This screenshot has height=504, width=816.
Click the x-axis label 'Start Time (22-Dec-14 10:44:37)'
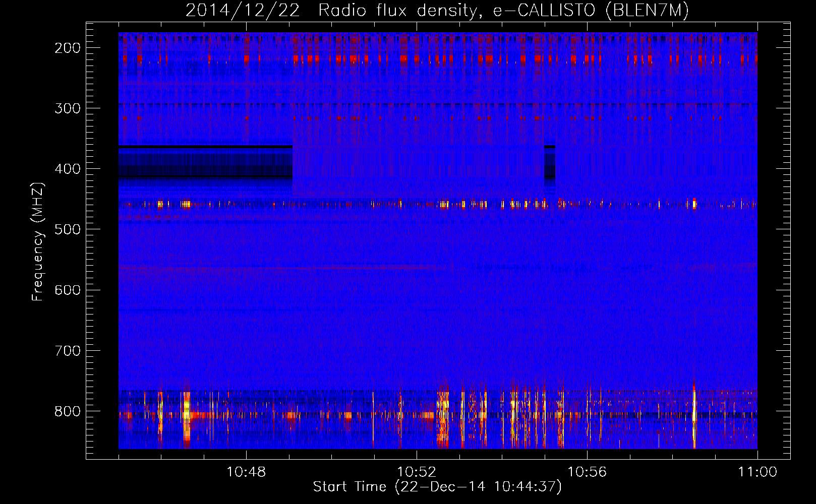click(x=437, y=487)
